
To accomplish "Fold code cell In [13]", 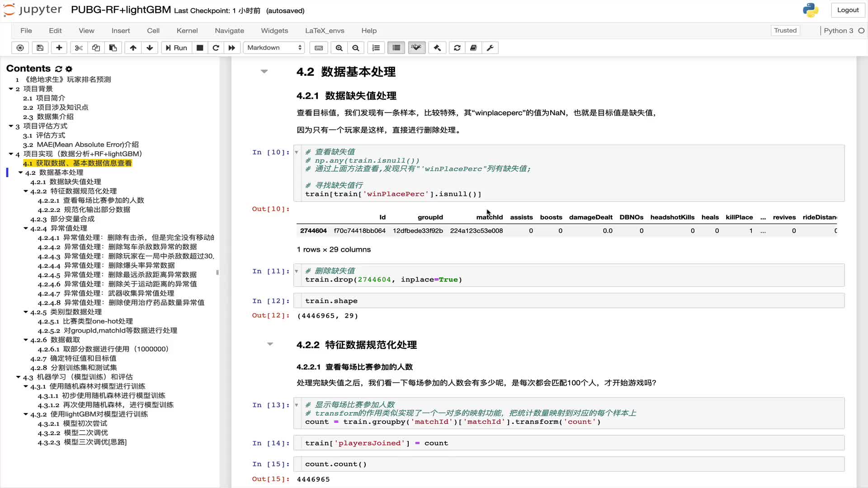I will tap(297, 405).
